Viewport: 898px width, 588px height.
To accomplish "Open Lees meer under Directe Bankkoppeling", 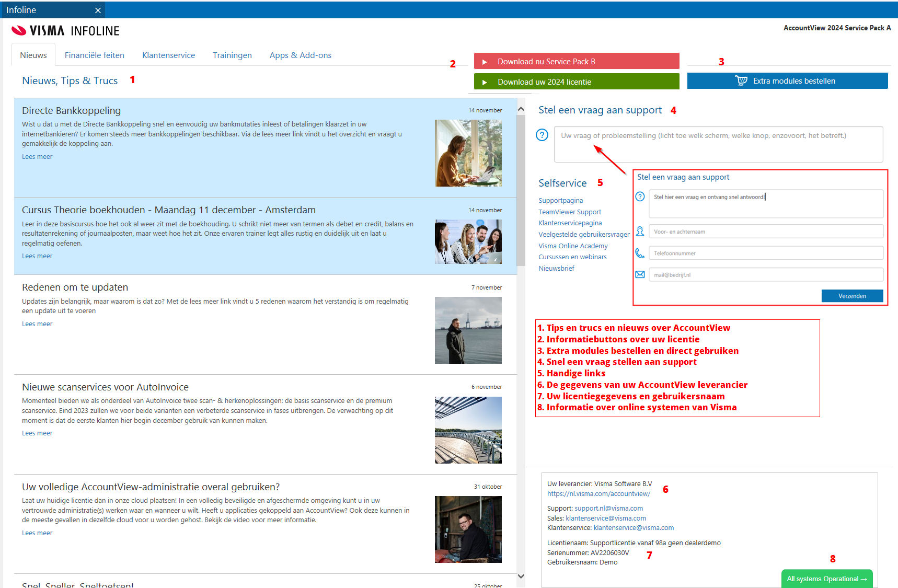I will [x=37, y=157].
